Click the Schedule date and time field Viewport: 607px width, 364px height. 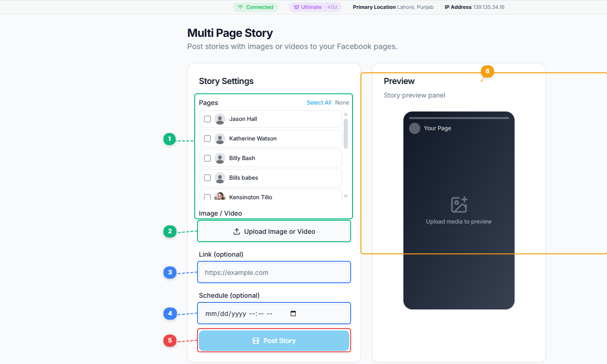(274, 314)
